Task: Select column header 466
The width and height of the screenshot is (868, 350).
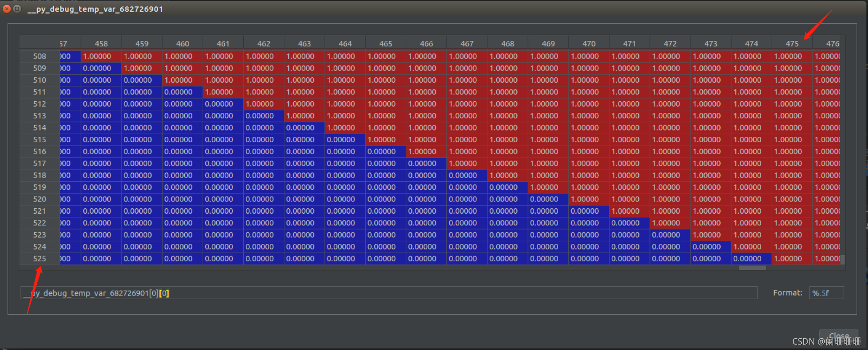Action: pyautogui.click(x=427, y=44)
